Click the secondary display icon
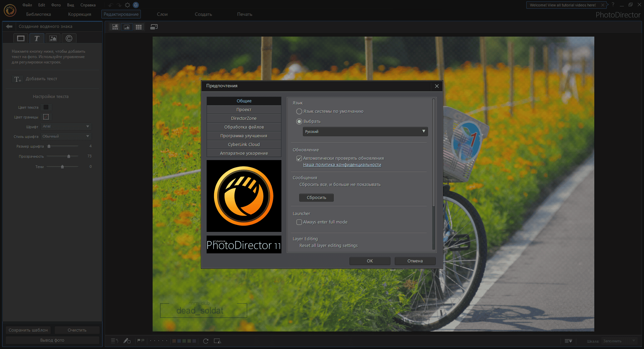Image resolution: width=644 pixels, height=349 pixels. pos(154,27)
